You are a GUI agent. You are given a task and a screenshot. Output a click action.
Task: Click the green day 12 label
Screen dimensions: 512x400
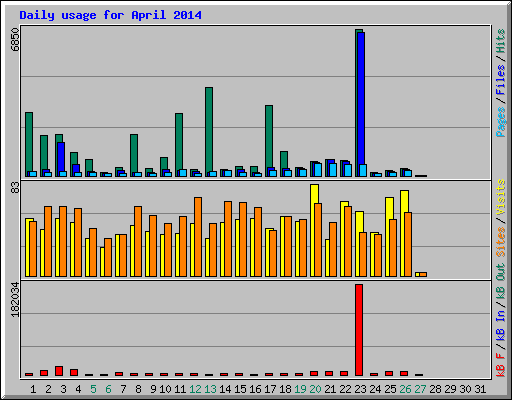pyautogui.click(x=195, y=389)
